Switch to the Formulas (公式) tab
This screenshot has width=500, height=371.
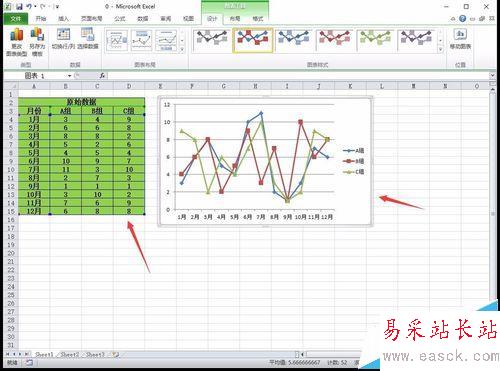coord(120,19)
